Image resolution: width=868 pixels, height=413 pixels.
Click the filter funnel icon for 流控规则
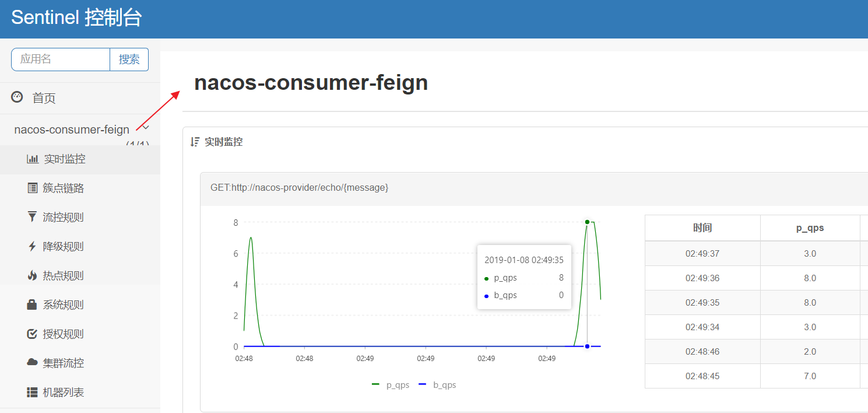[32, 217]
